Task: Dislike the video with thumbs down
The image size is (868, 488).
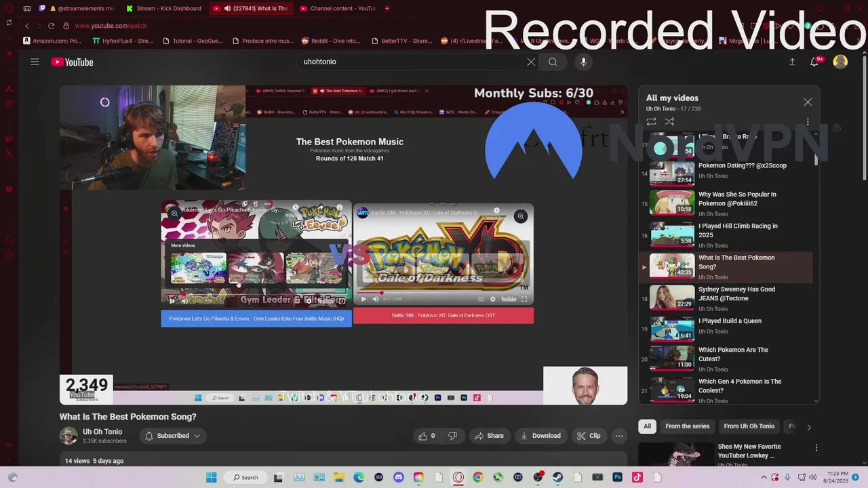Action: (x=452, y=436)
